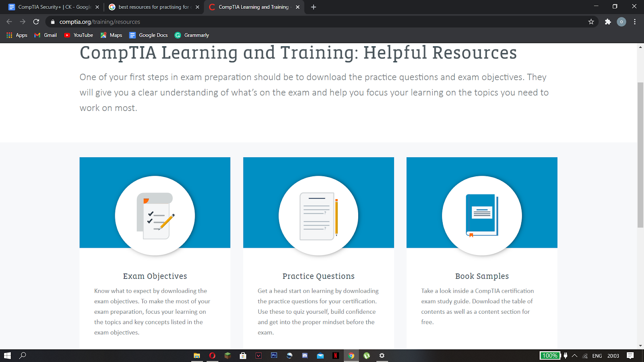The width and height of the screenshot is (644, 362).
Task: Switch to the CompTIA Security+ Google Docs tab
Action: point(53,7)
